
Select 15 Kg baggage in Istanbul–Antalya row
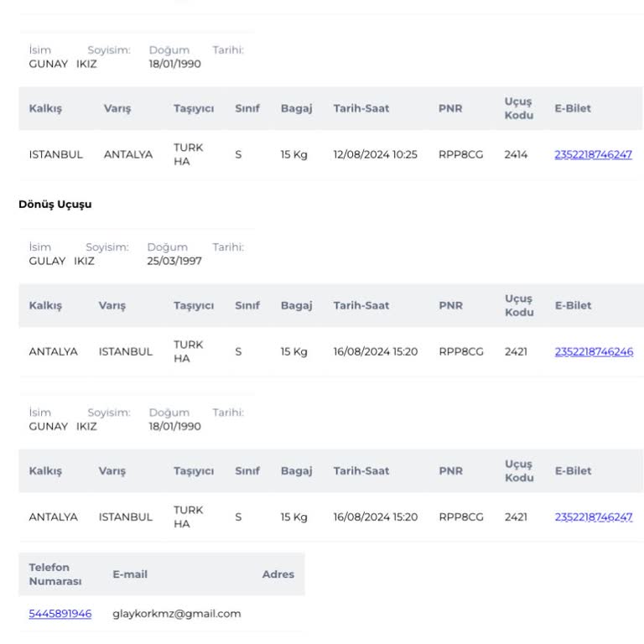click(x=293, y=154)
